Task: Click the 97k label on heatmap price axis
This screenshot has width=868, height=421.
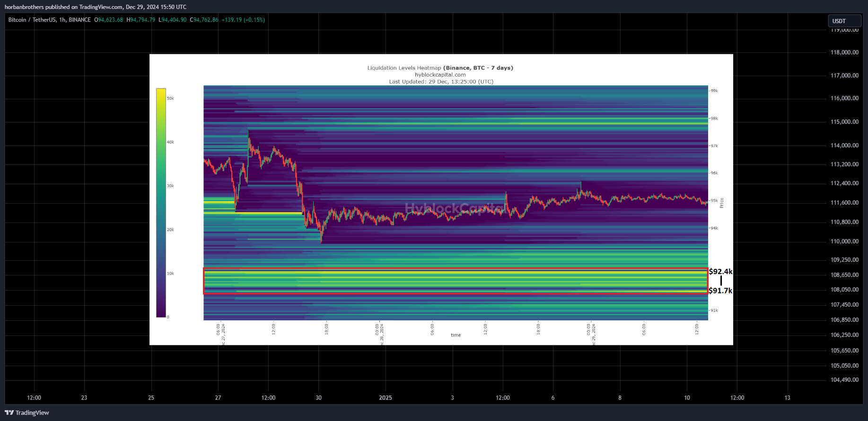Action: tap(714, 146)
